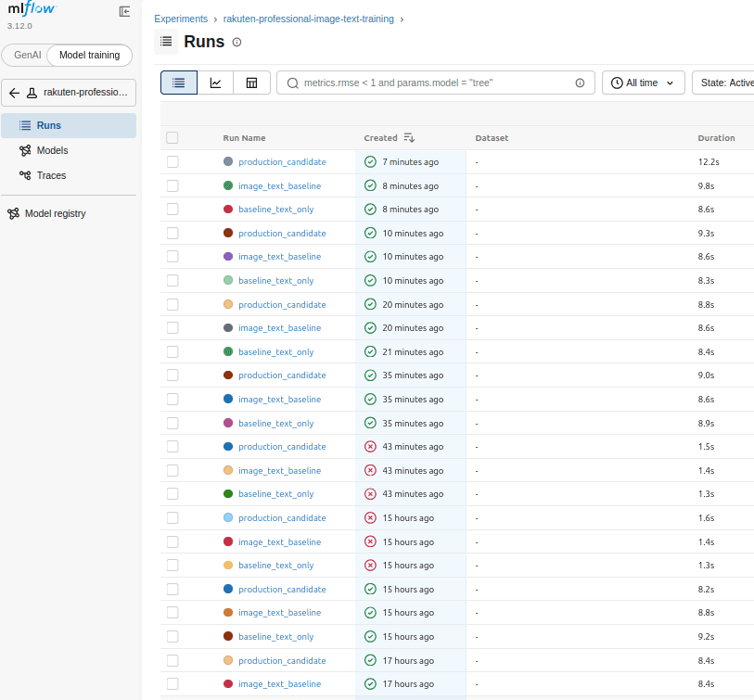
Task: Click the success status icon of the 7 minutes ago run
Action: [x=370, y=162]
